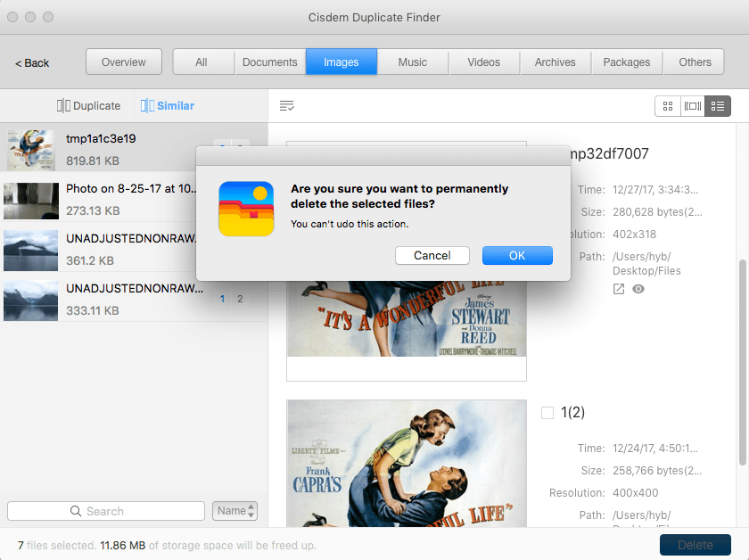Go Back to previous screen

pyautogui.click(x=32, y=63)
